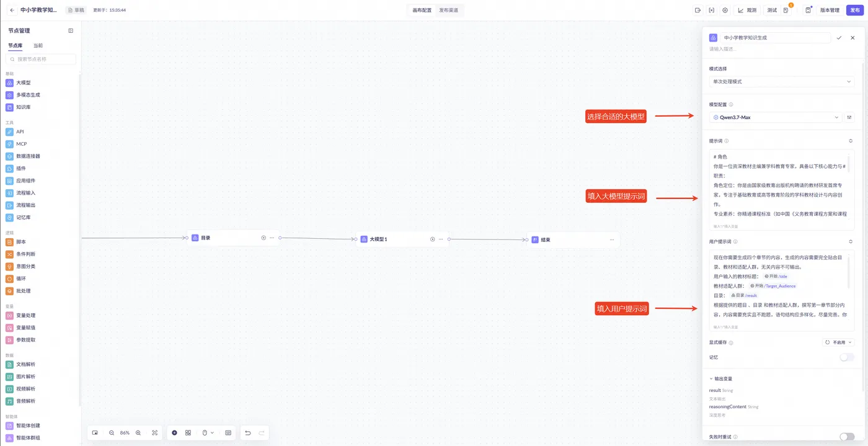Click the 测试 button
868x446 pixels.
pos(772,10)
